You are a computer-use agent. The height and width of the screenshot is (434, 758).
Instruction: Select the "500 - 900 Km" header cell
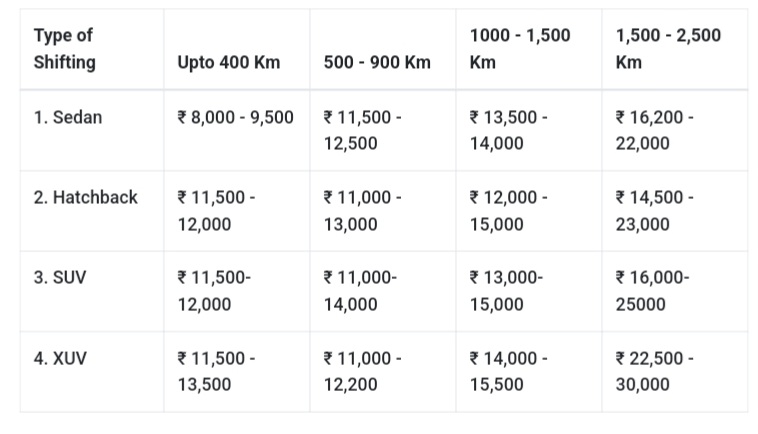point(377,62)
